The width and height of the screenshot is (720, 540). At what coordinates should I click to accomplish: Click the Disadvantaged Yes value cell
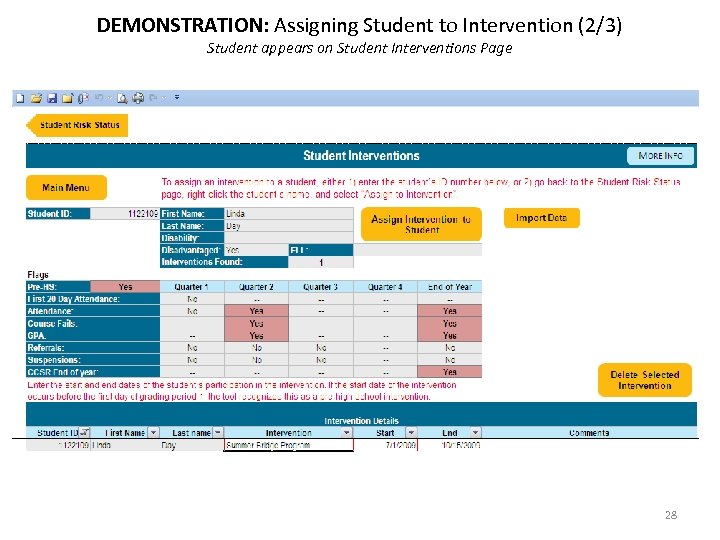point(256,250)
